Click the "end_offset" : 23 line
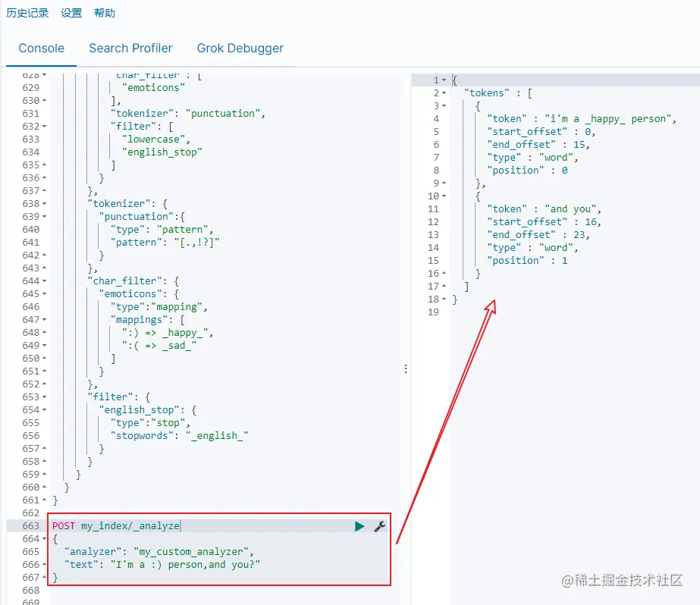Screen dimensions: 700x605 tap(538, 235)
